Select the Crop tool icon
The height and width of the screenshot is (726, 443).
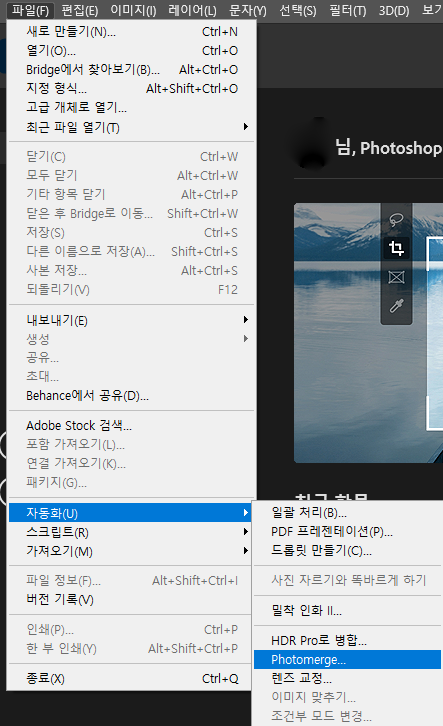[396, 248]
